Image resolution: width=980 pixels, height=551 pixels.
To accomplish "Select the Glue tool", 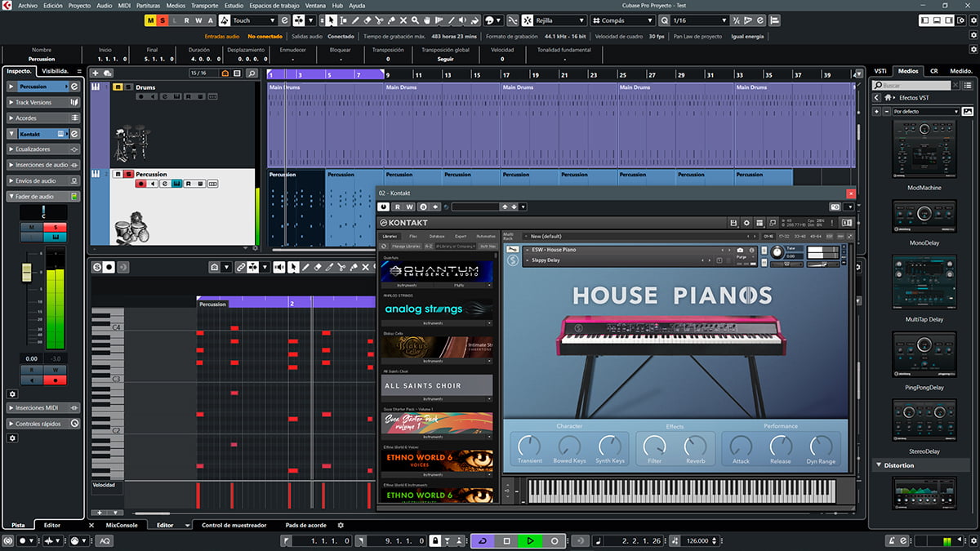I will pos(392,20).
